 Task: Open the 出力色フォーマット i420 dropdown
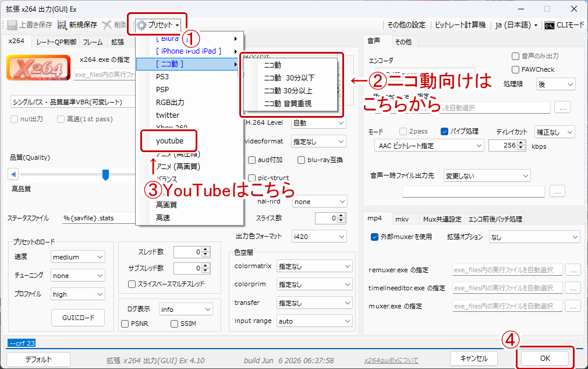pyautogui.click(x=319, y=237)
